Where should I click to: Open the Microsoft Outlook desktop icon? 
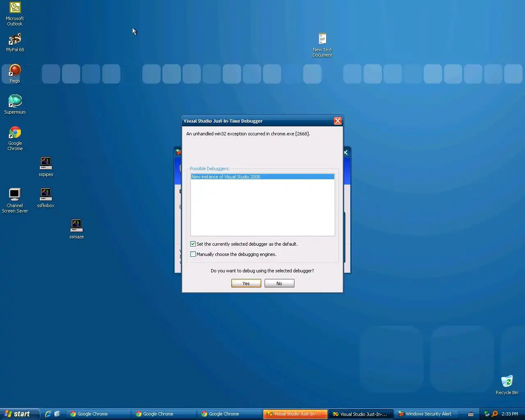[15, 14]
